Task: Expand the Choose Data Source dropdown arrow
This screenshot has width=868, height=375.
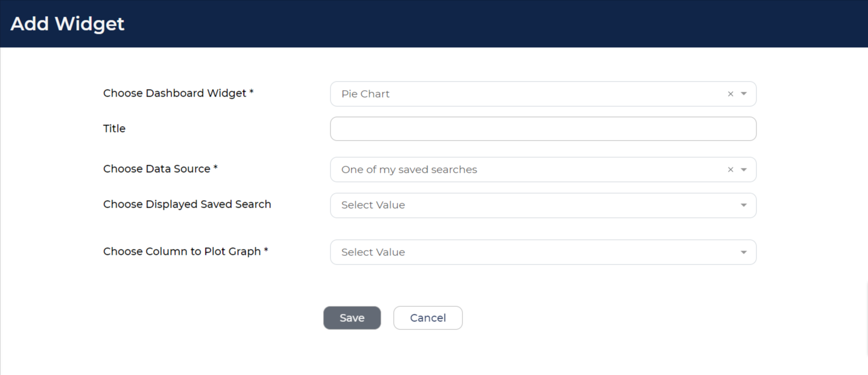Action: (x=744, y=170)
